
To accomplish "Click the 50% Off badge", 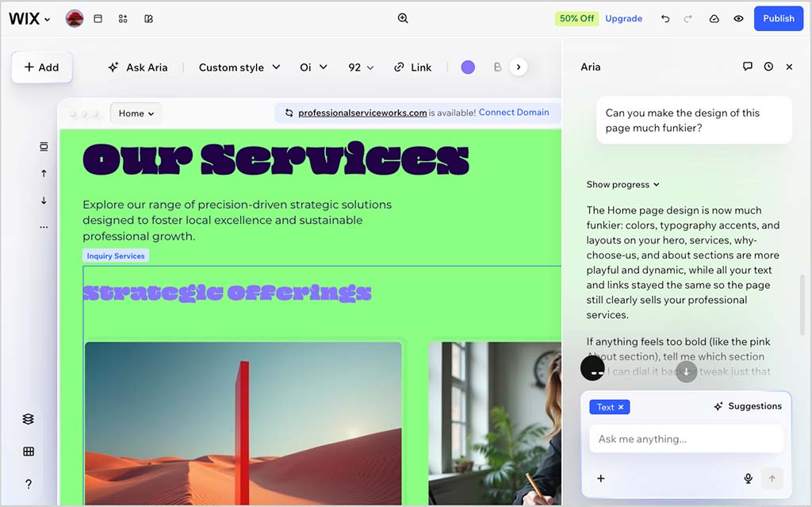I will [x=576, y=19].
